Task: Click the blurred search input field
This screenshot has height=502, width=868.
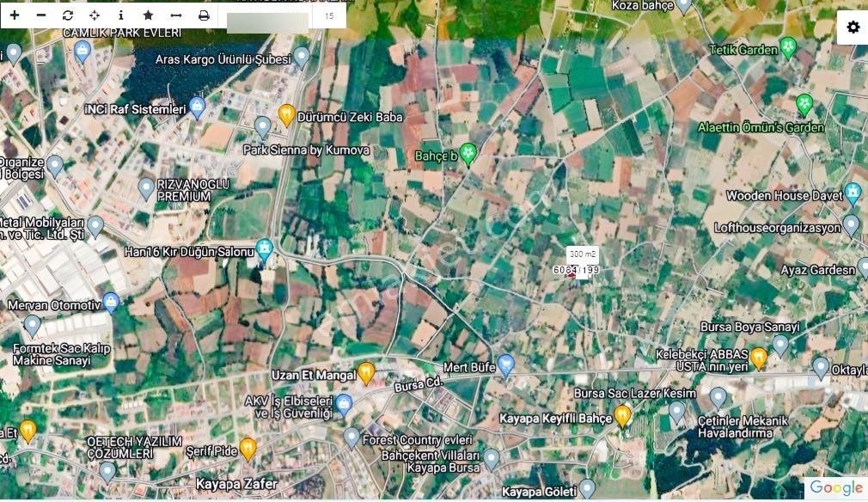Action: click(267, 23)
